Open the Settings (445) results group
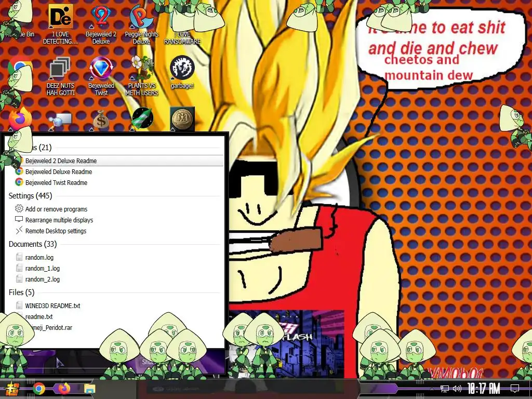532x399 pixels. (30, 196)
